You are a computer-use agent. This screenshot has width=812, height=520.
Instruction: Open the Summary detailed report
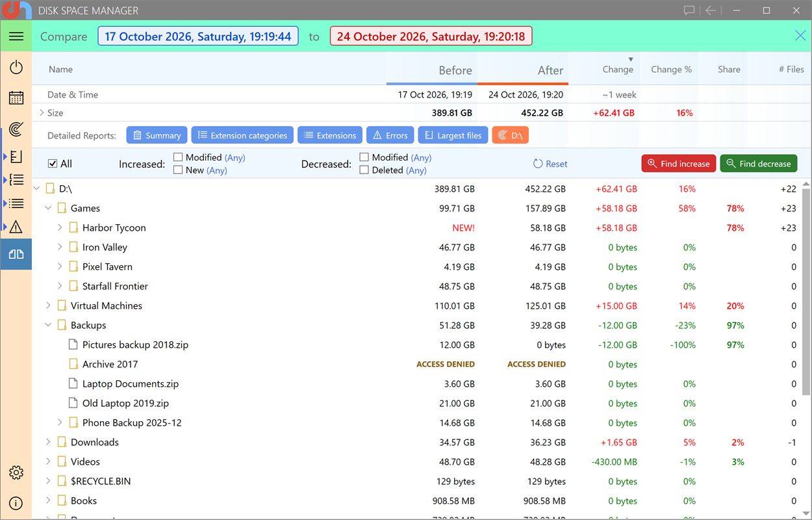pyautogui.click(x=157, y=135)
